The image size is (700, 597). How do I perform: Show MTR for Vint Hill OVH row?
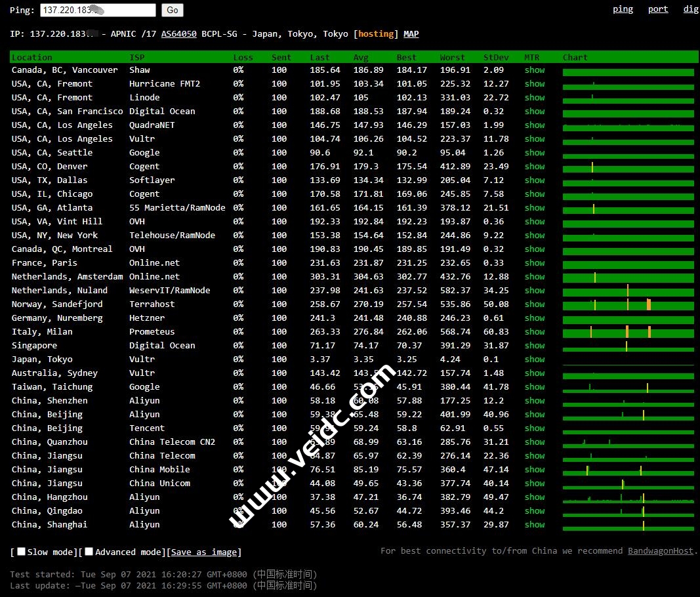coord(535,222)
